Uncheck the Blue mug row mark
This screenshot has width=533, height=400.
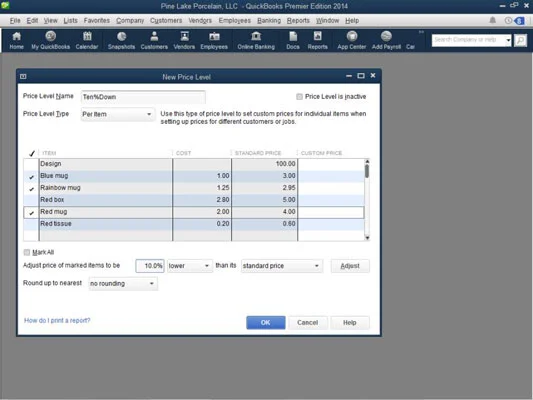pyautogui.click(x=31, y=176)
